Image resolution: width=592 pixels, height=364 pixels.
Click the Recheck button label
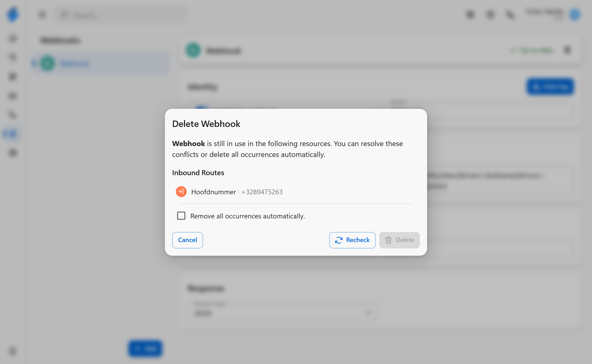357,240
